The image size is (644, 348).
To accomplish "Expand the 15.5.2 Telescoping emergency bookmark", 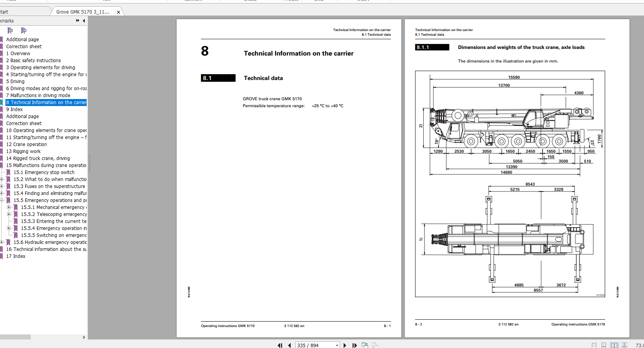I will (9, 214).
